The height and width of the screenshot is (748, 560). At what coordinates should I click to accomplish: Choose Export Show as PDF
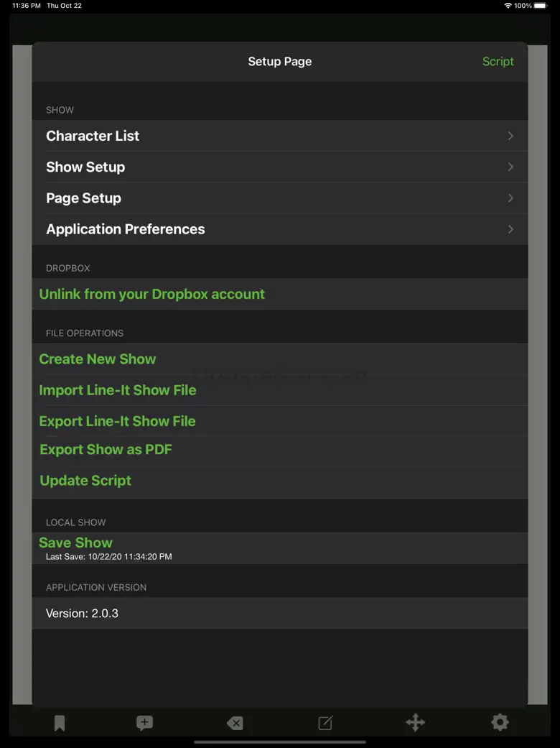106,450
